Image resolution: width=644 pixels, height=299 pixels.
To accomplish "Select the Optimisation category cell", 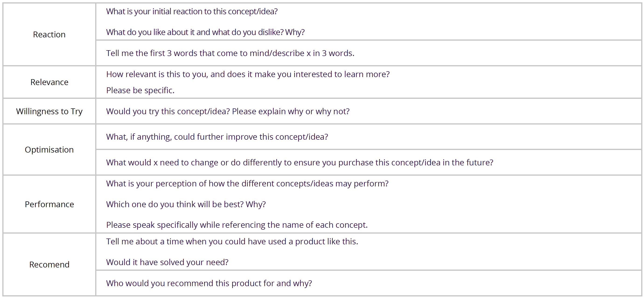I will (49, 149).
